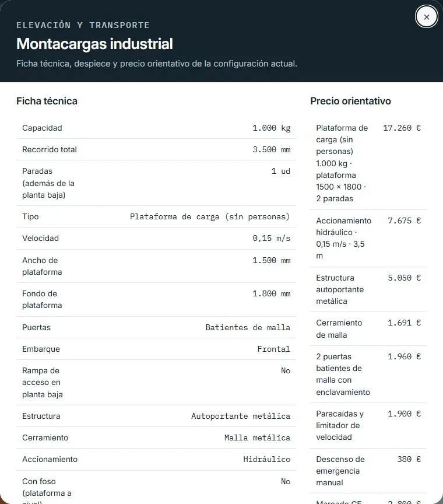Screen dimensions: 443x504
Task: Select the Ancho de plataforma value '1.500 mm'
Action: 271,260
